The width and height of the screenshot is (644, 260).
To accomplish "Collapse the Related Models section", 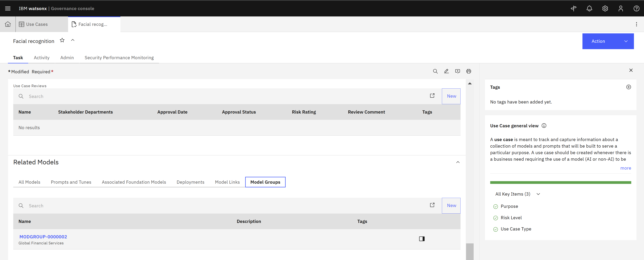I will pyautogui.click(x=458, y=162).
